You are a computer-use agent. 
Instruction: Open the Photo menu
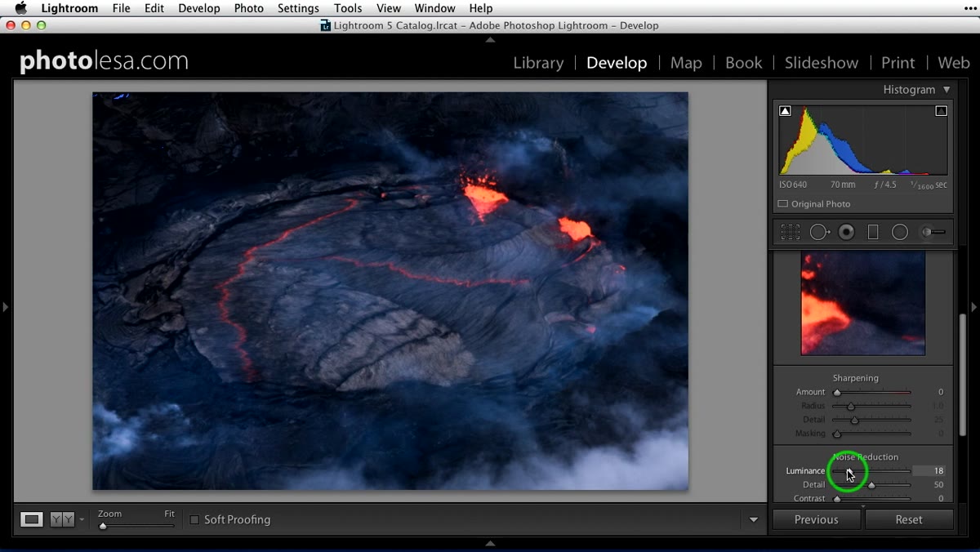(x=248, y=8)
